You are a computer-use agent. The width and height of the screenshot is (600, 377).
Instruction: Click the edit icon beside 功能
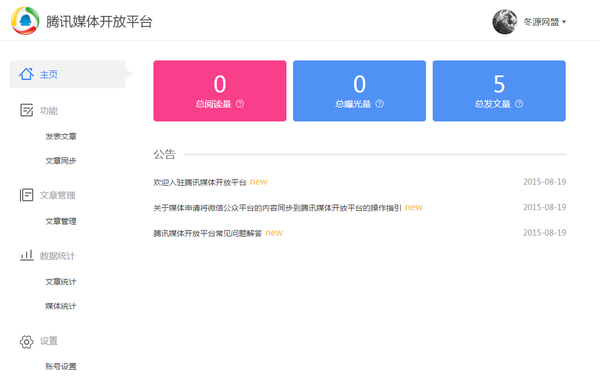(x=26, y=110)
